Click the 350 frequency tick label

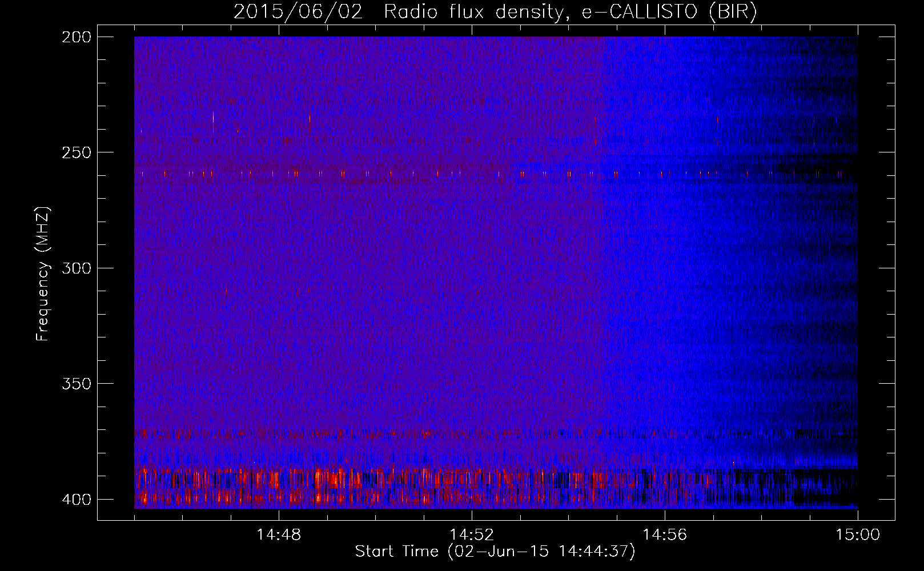coord(76,383)
